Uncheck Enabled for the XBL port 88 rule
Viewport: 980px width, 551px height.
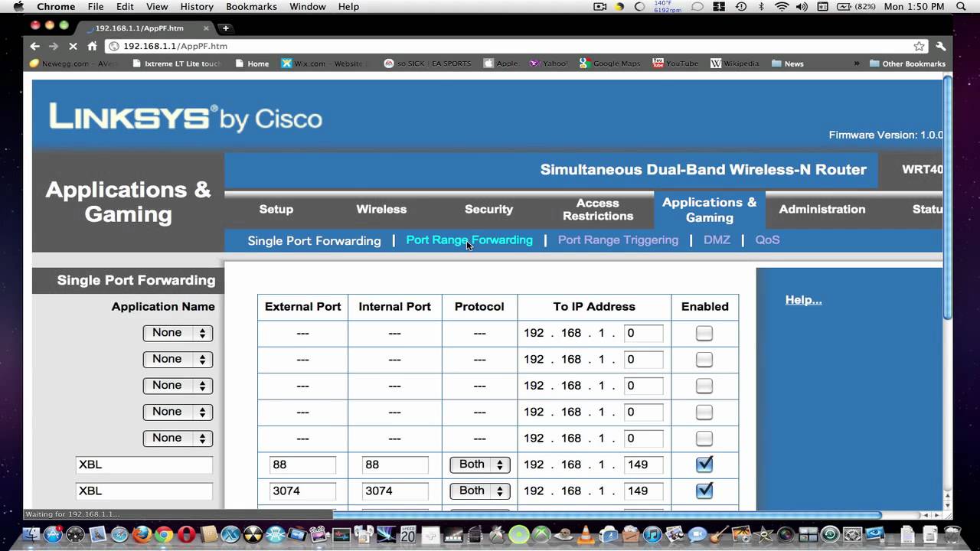tap(704, 465)
